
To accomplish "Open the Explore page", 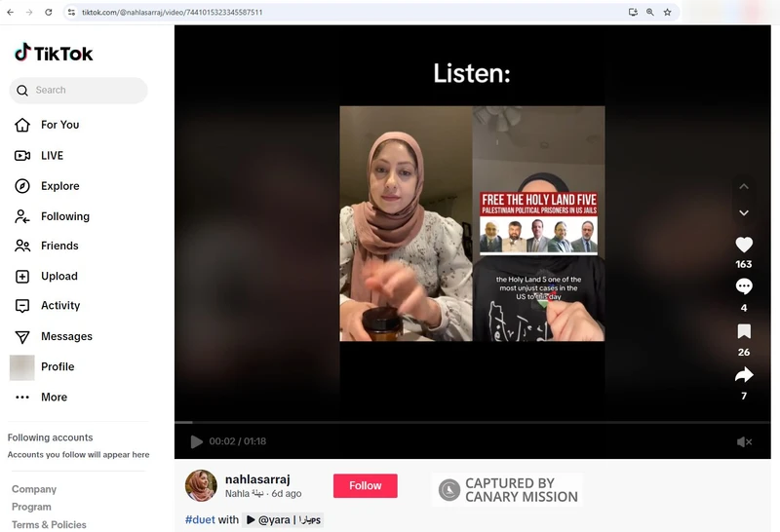I will (59, 186).
